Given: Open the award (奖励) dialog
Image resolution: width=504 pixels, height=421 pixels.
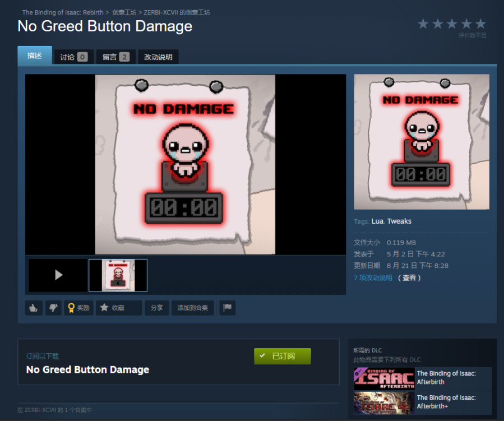Looking at the screenshot, I should (78, 308).
